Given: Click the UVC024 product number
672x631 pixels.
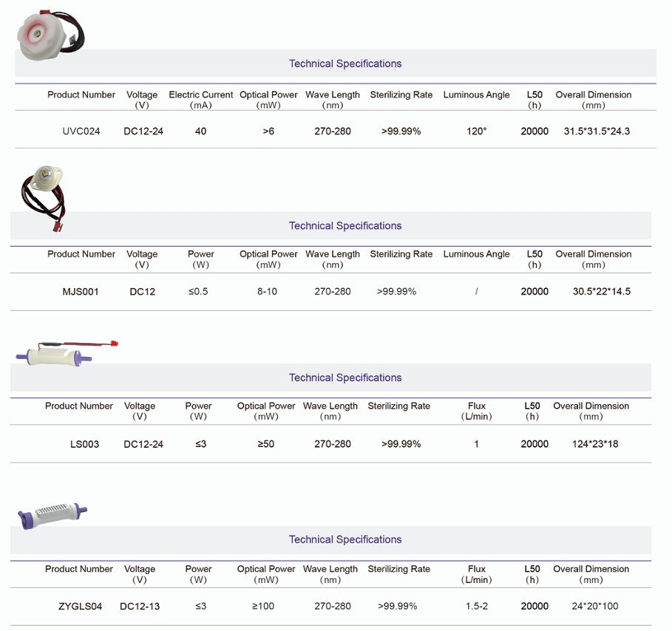Looking at the screenshot, I should click(81, 132).
